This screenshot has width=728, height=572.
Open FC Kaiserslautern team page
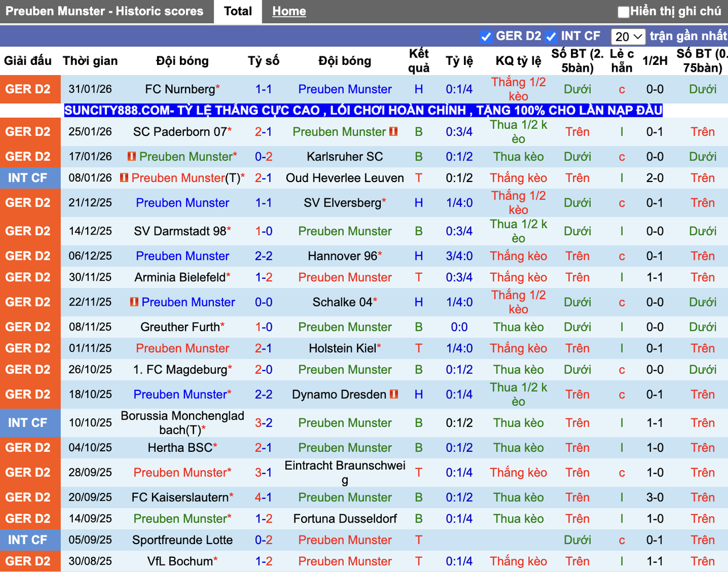tap(180, 497)
